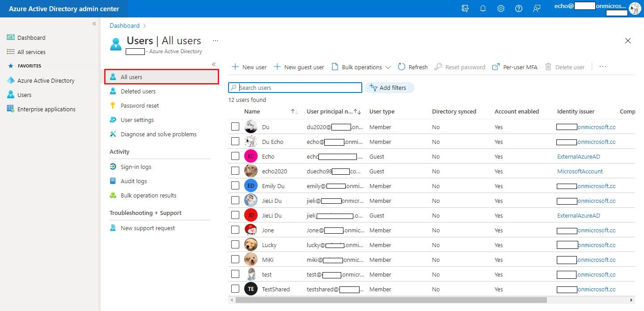Viewport: 644px width, 311px height.
Task: Open Password reset
Action: 134,105
